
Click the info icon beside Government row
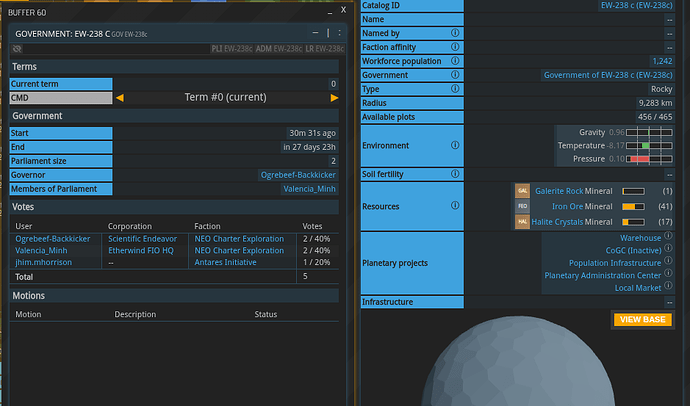455,75
